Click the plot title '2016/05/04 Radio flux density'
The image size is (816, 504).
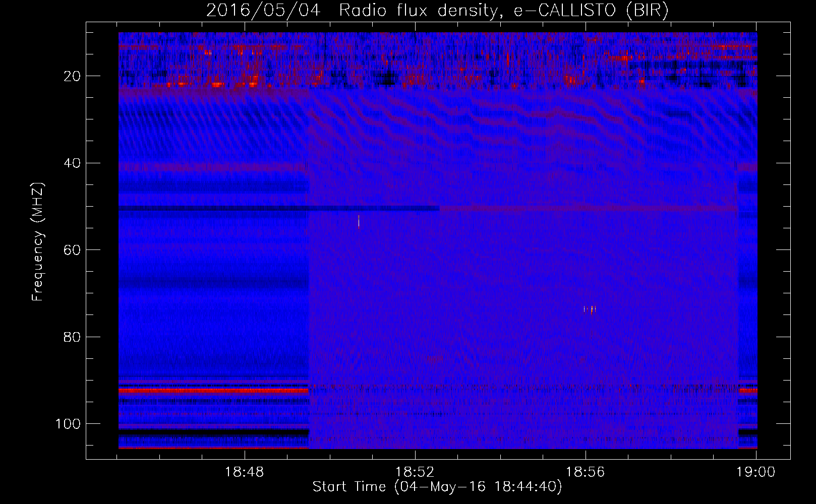(352, 11)
